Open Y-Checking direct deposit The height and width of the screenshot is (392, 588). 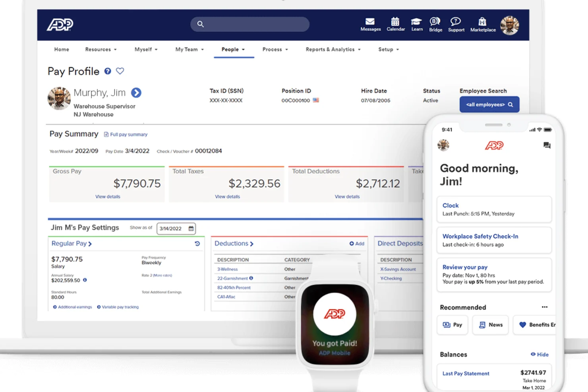391,278
